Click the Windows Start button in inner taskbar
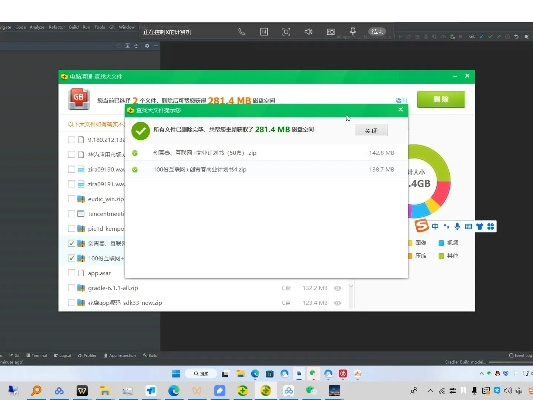Screen dimensions: 533x400 [176, 374]
